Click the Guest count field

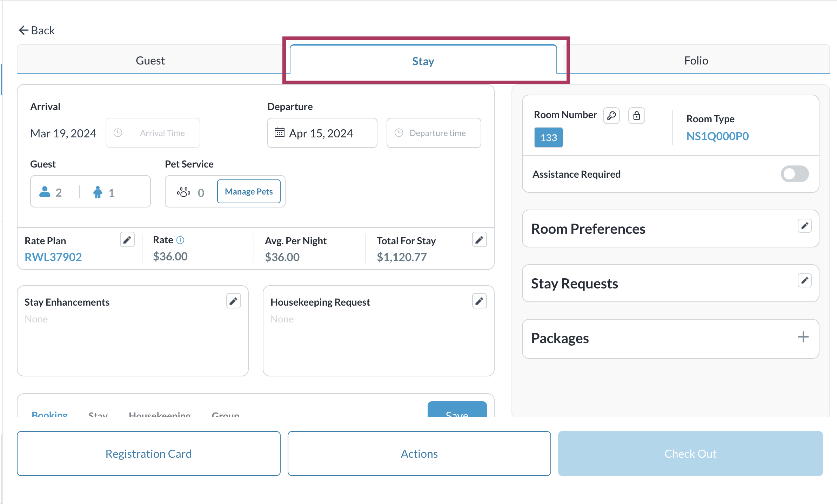(x=90, y=192)
